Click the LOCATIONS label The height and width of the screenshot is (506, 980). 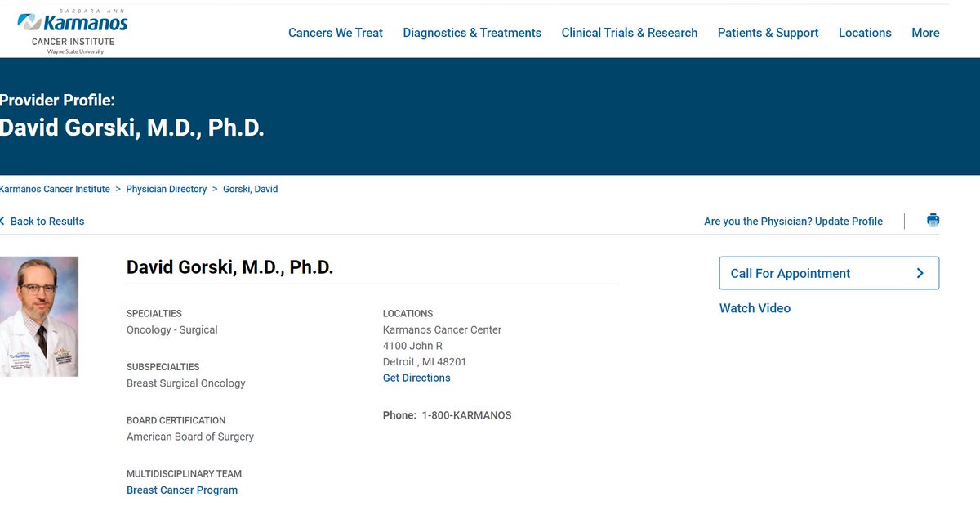tap(408, 313)
